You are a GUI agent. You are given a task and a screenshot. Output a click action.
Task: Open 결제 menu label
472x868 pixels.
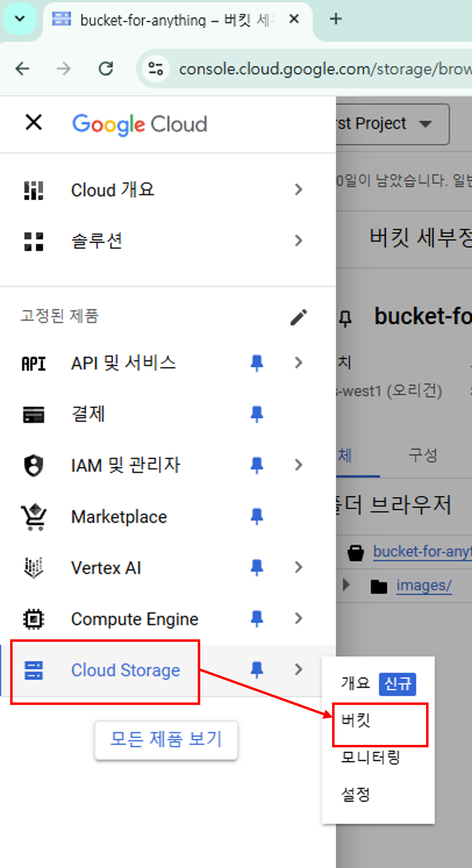[x=88, y=414]
